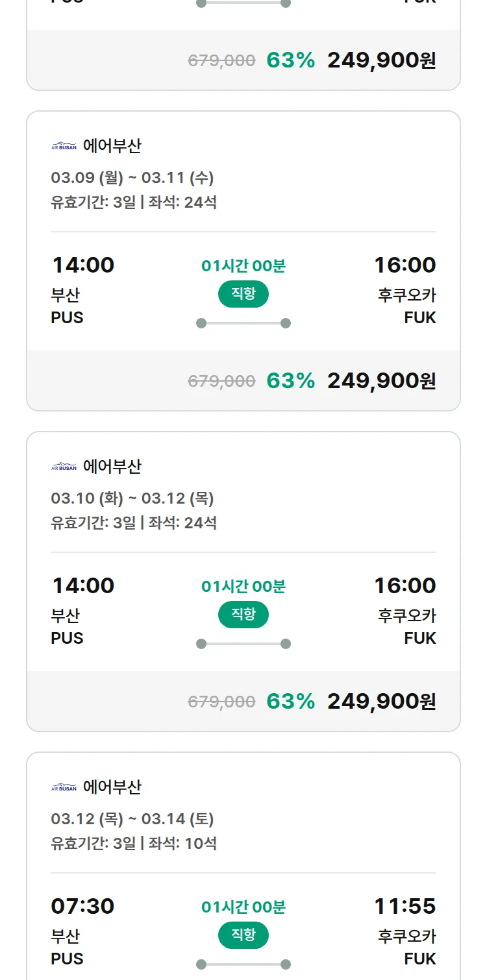
Task: Click route line graphic in 03.10 card
Action: tap(243, 644)
